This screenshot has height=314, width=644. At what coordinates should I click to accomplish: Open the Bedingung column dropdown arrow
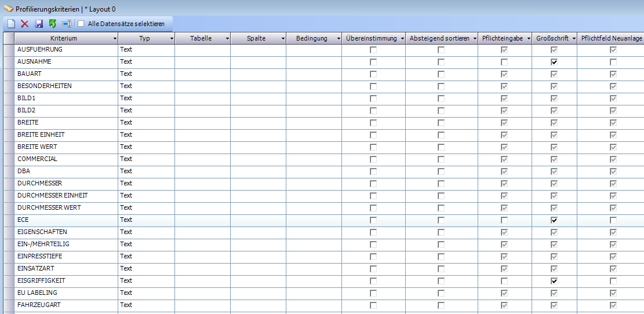coord(339,39)
